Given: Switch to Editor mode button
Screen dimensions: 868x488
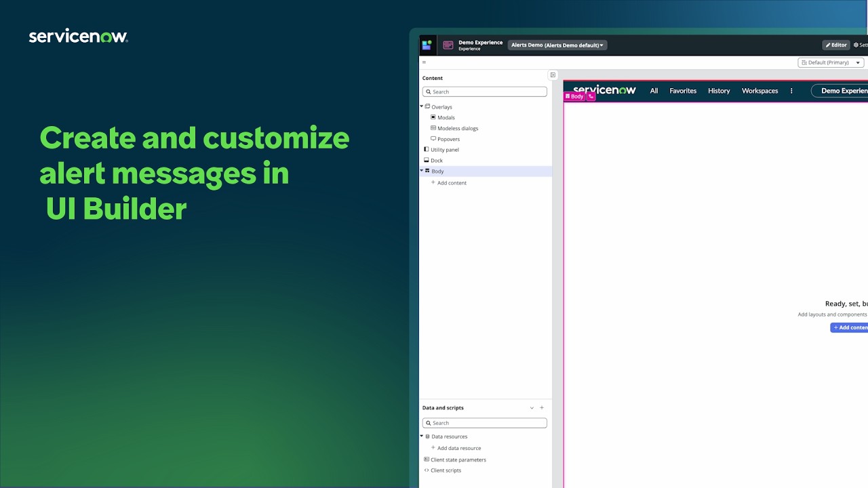Looking at the screenshot, I should (x=836, y=45).
